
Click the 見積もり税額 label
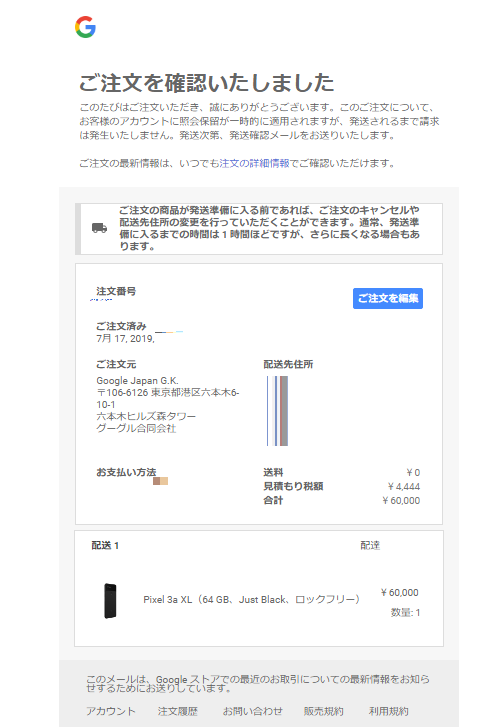[293, 486]
